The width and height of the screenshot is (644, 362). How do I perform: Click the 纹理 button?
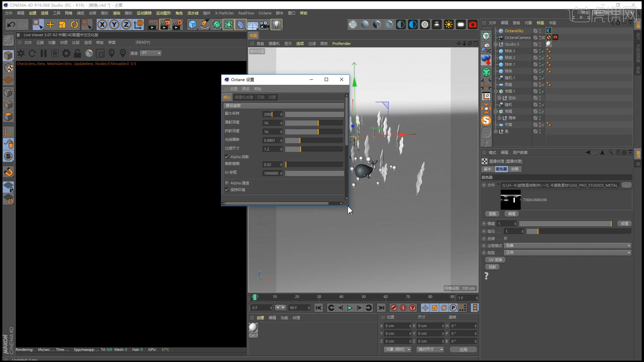[625, 224]
